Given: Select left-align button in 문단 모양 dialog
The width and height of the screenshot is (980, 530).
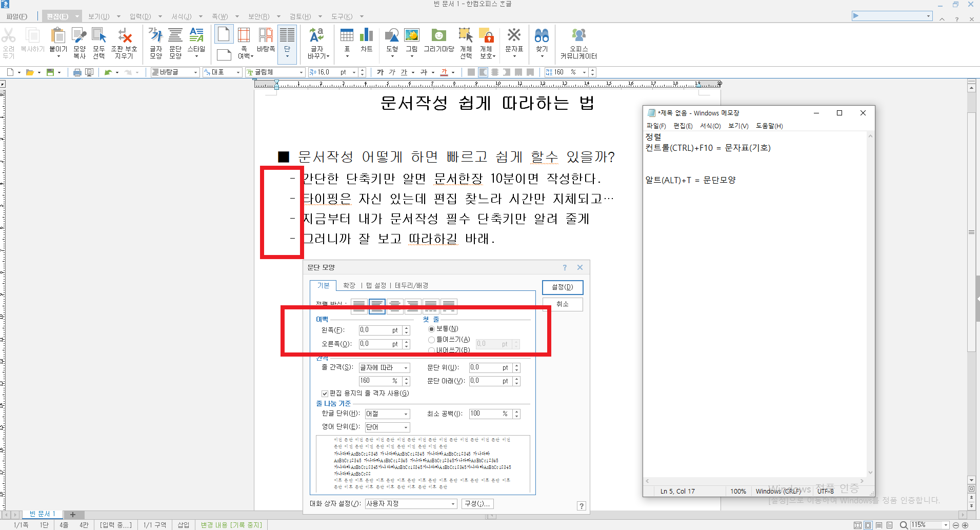Looking at the screenshot, I should (377, 306).
